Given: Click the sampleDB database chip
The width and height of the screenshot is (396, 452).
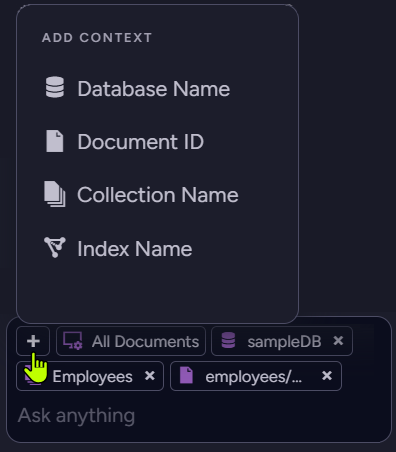Looking at the screenshot, I should point(282,341).
